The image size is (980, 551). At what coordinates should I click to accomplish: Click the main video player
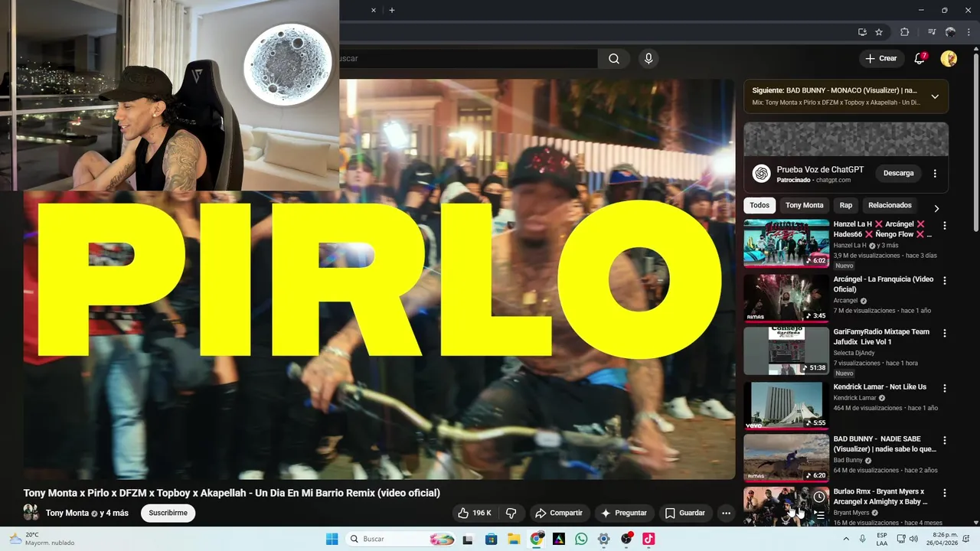pyautogui.click(x=379, y=279)
